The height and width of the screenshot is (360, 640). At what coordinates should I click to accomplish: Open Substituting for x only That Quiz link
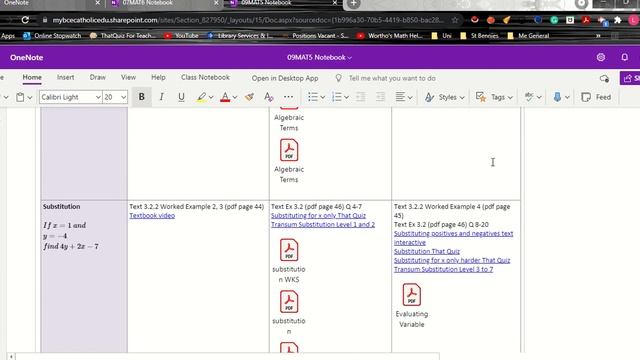tap(318, 216)
